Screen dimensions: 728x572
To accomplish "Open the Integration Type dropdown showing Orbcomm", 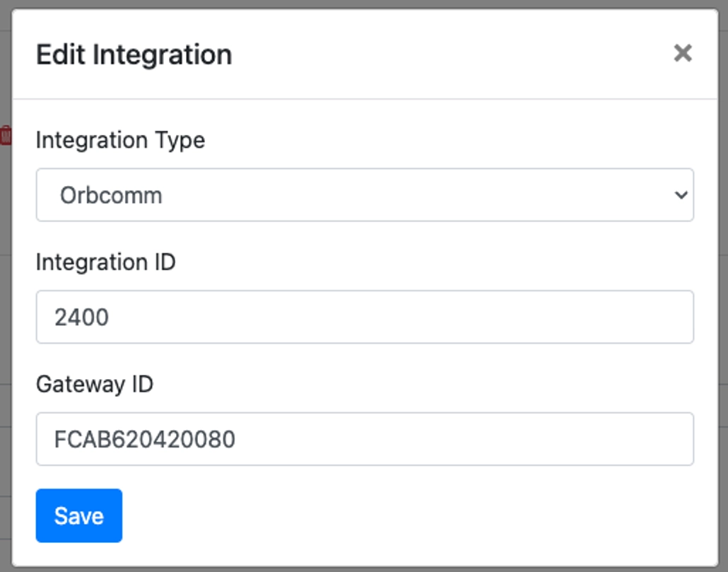I will pyautogui.click(x=365, y=195).
